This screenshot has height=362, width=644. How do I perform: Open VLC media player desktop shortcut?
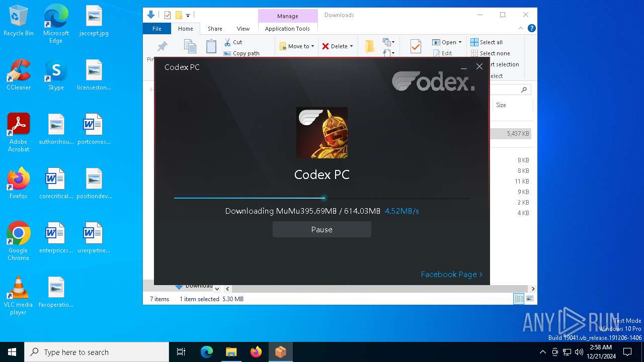pos(19,295)
